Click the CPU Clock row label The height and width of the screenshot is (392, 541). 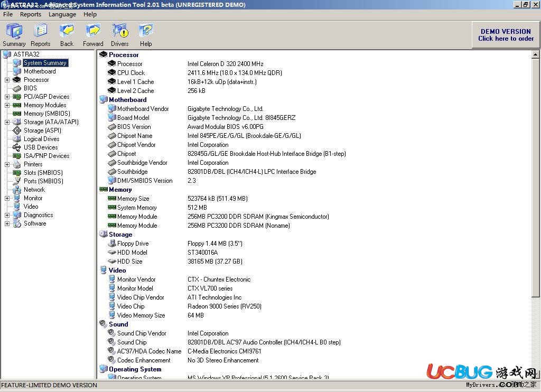click(x=131, y=73)
